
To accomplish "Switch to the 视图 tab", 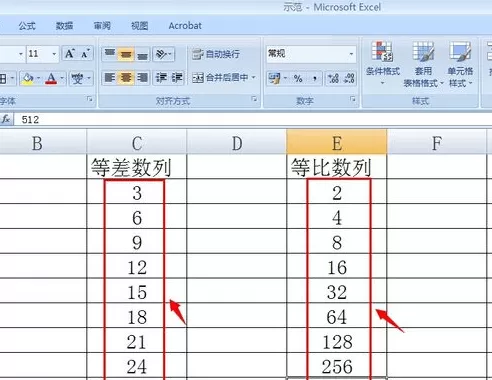I will point(140,26).
